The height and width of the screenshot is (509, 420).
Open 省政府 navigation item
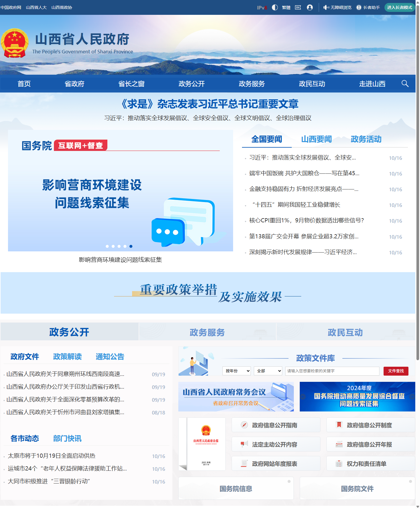[x=74, y=84]
